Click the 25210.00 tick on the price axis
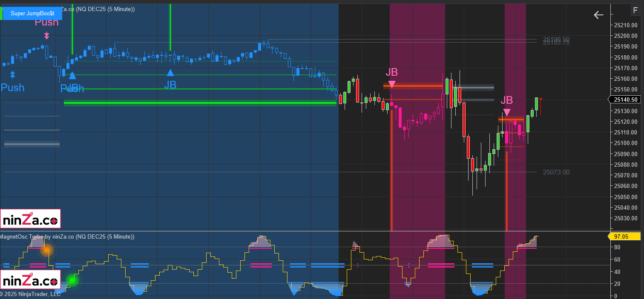This screenshot has height=299, width=644. click(625, 25)
